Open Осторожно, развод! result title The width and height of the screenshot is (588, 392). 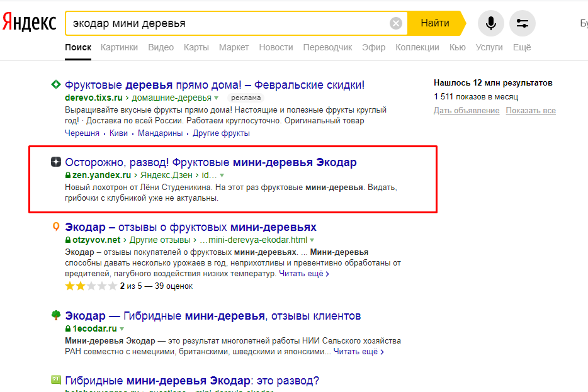[211, 162]
